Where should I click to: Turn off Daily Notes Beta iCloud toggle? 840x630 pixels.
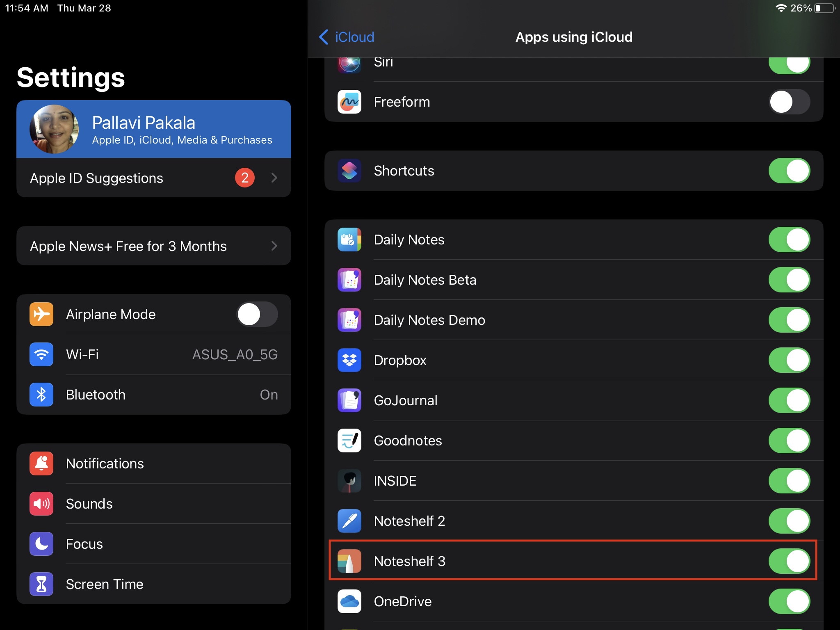789,280
